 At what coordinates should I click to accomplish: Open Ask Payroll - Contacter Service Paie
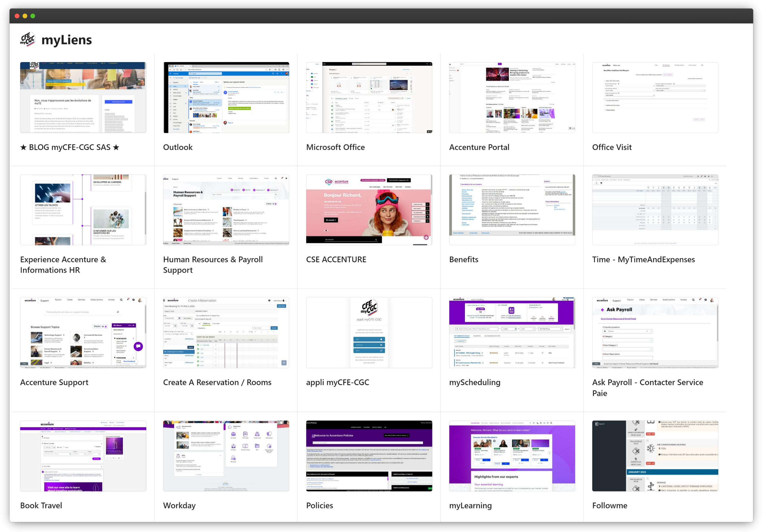[x=647, y=387]
